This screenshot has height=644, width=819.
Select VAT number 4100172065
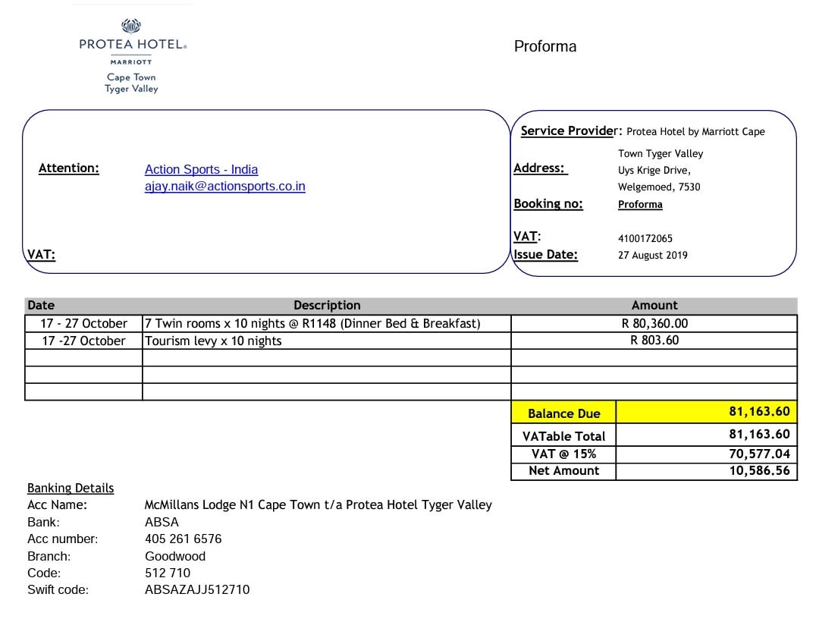[x=645, y=238]
